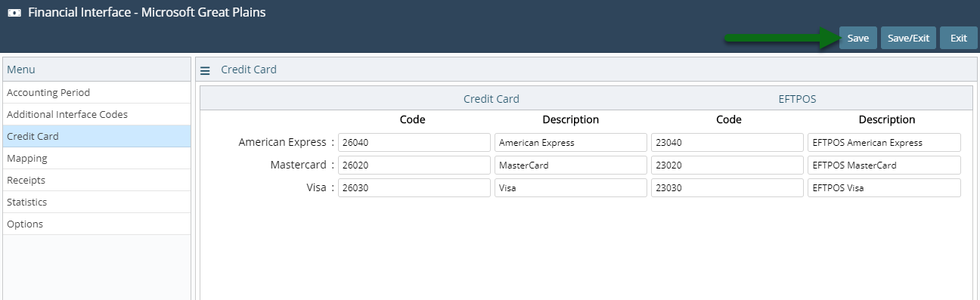This screenshot has width=980, height=300.
Task: Click the American Express row label
Action: click(x=283, y=142)
